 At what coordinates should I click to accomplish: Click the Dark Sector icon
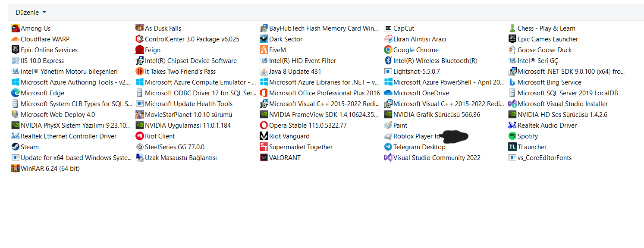[x=264, y=39]
